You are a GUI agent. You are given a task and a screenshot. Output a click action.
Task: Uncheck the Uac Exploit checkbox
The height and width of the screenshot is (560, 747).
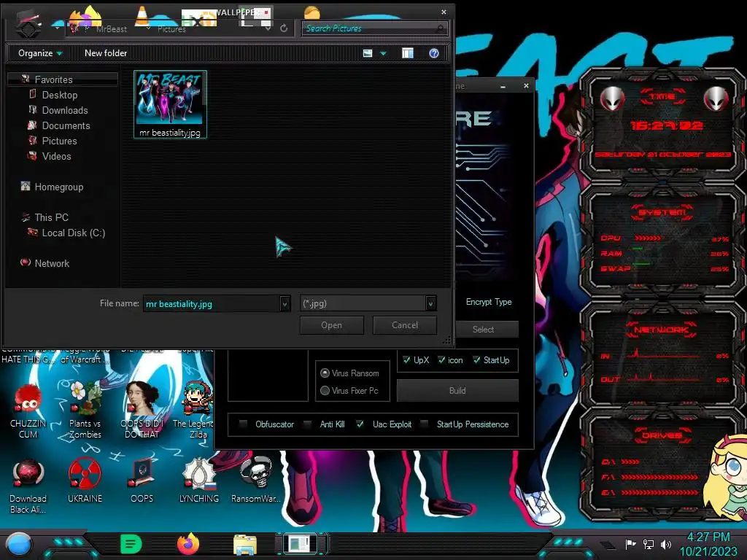tap(360, 424)
